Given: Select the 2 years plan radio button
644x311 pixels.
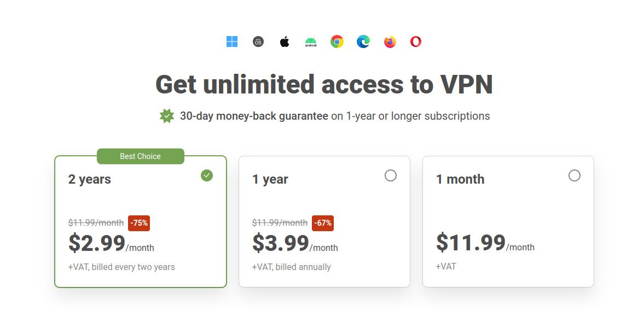Looking at the screenshot, I should pyautogui.click(x=206, y=175).
